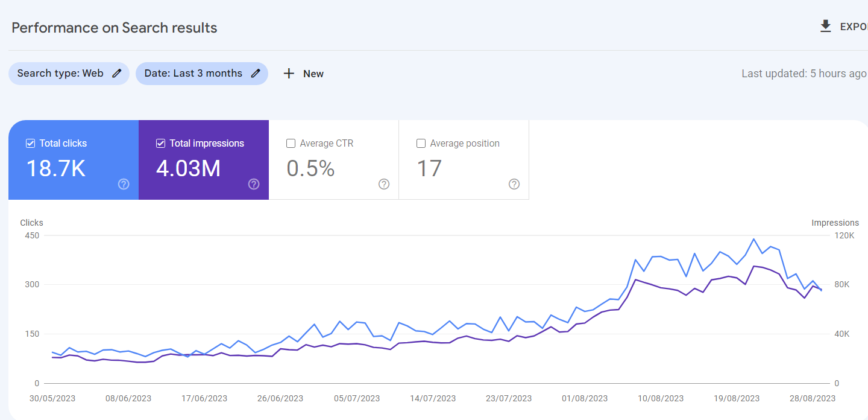Click the EXPORT button text
This screenshot has height=420, width=868.
[x=853, y=27]
